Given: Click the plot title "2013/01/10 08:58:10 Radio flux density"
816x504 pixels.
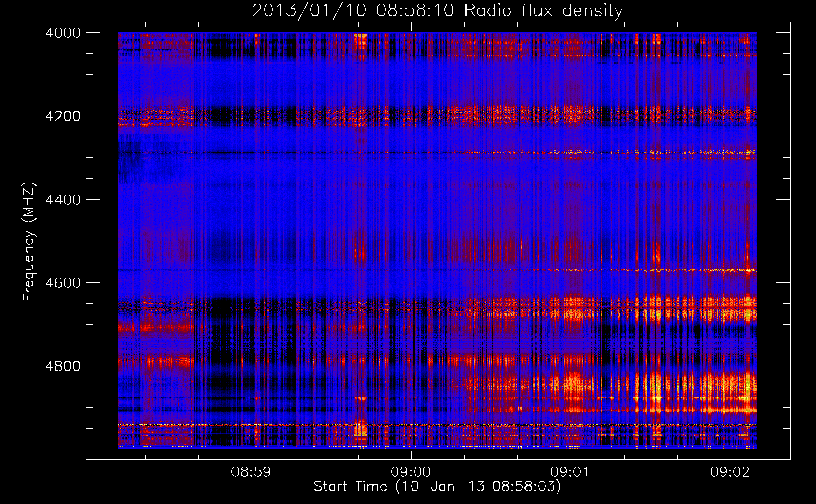Looking at the screenshot, I should [437, 11].
